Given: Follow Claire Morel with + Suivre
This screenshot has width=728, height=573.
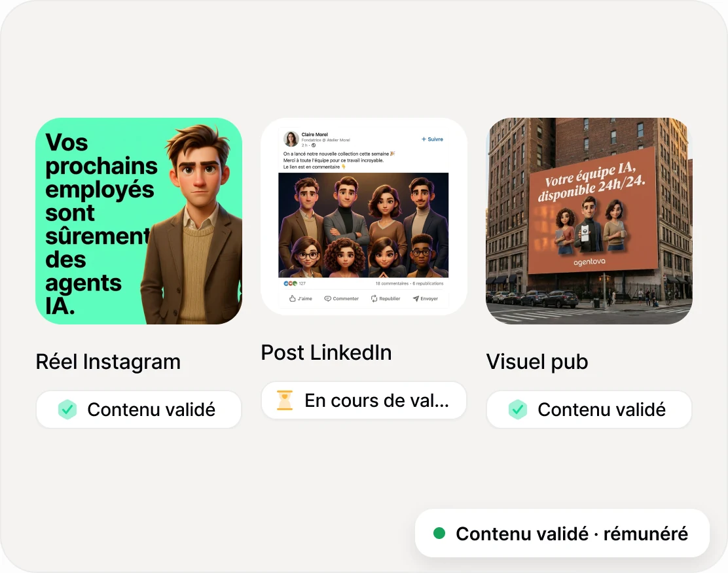Looking at the screenshot, I should pyautogui.click(x=432, y=139).
